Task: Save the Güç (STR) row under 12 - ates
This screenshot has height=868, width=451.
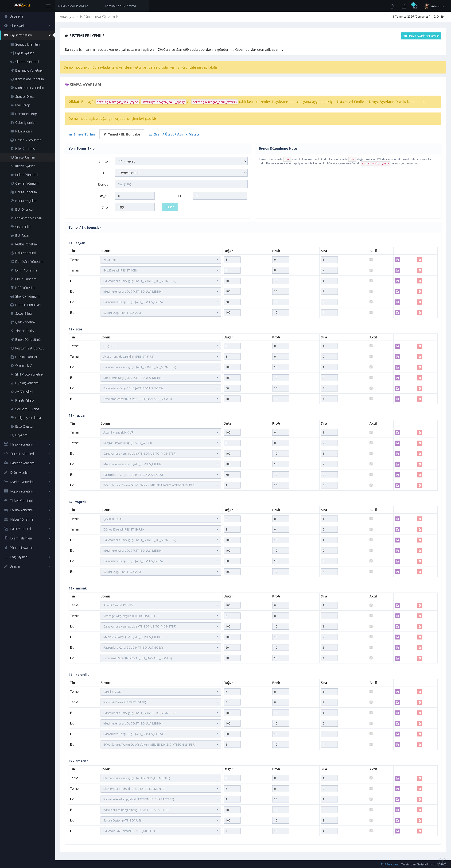Action: pos(397,346)
